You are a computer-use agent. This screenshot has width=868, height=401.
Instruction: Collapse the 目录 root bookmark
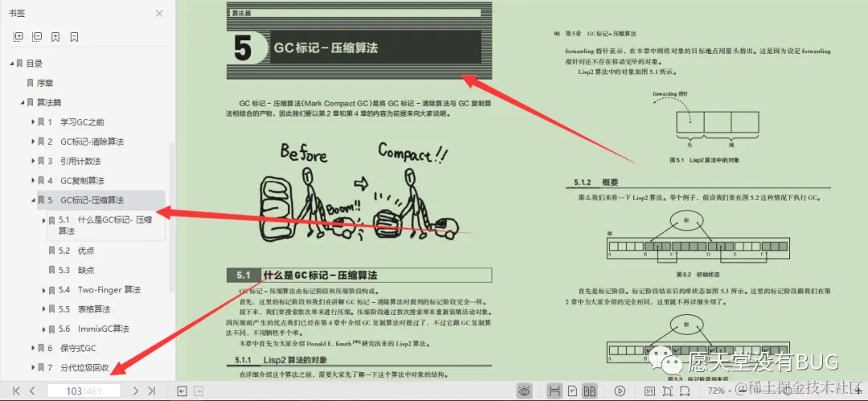click(11, 63)
